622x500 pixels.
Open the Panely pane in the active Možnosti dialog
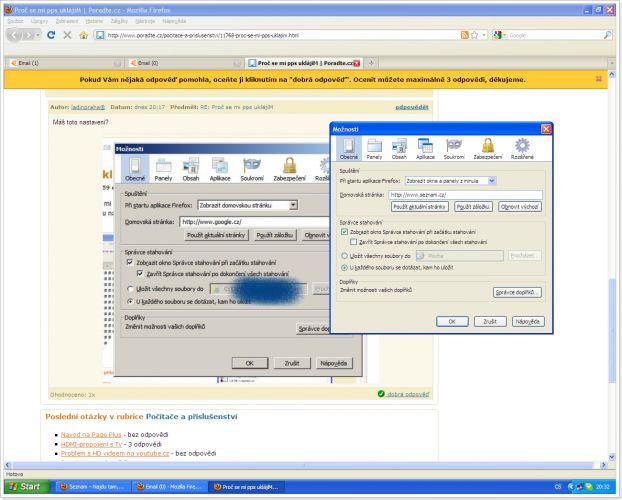coord(374,148)
